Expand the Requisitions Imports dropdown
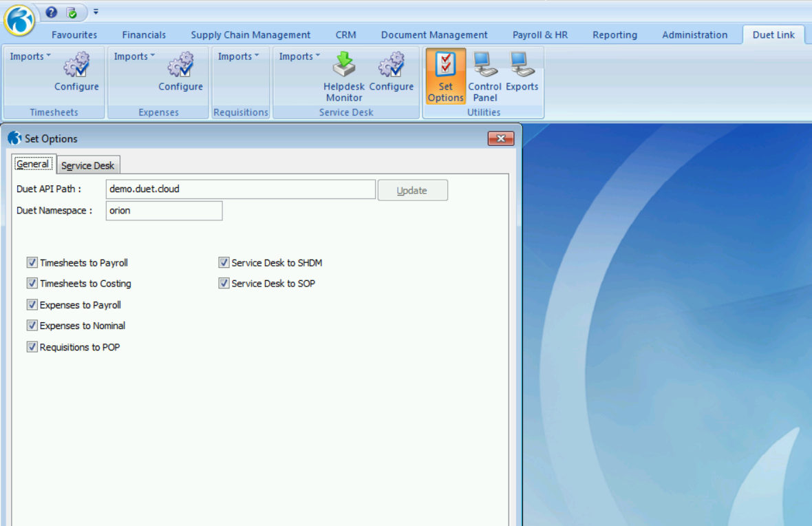This screenshot has width=812, height=526. (239, 56)
